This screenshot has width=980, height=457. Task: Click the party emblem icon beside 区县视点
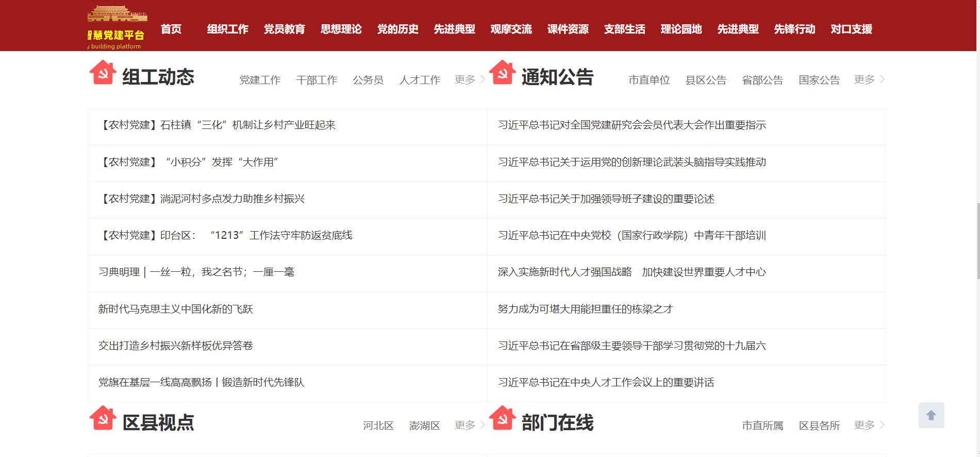coord(103,419)
